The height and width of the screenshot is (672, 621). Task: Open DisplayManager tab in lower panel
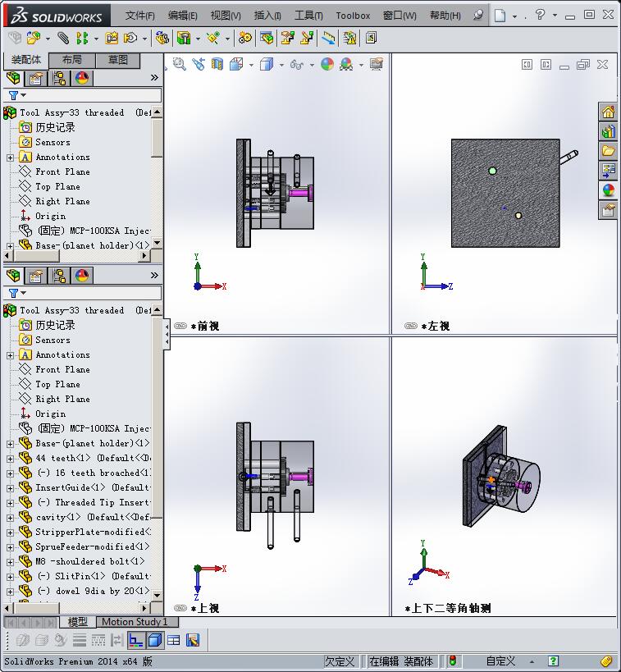pos(82,276)
